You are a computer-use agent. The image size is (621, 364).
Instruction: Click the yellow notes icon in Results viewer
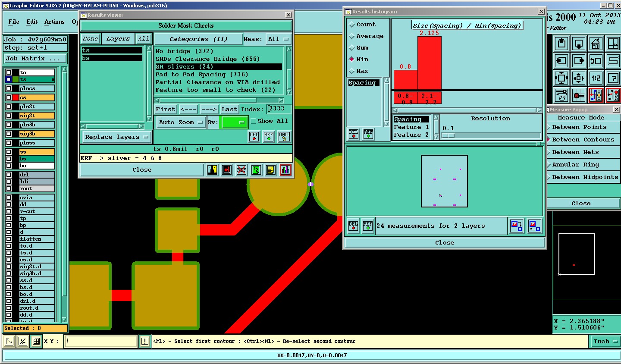coord(270,170)
